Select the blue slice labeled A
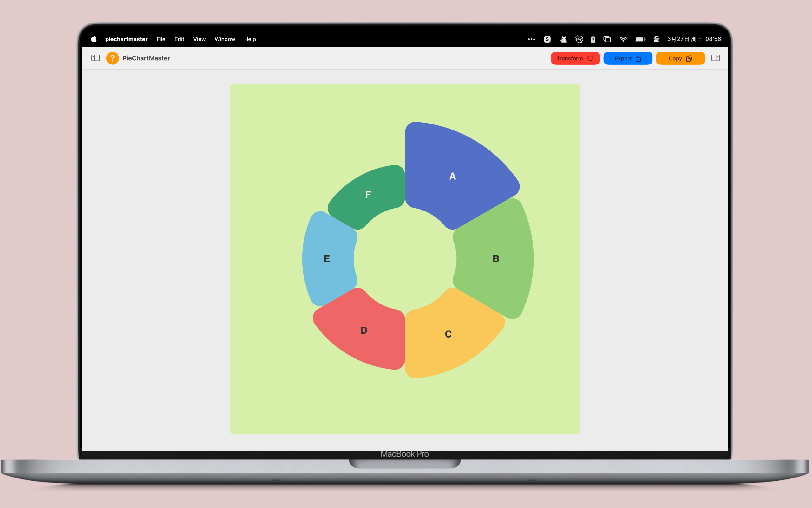The height and width of the screenshot is (508, 812). 453,176
